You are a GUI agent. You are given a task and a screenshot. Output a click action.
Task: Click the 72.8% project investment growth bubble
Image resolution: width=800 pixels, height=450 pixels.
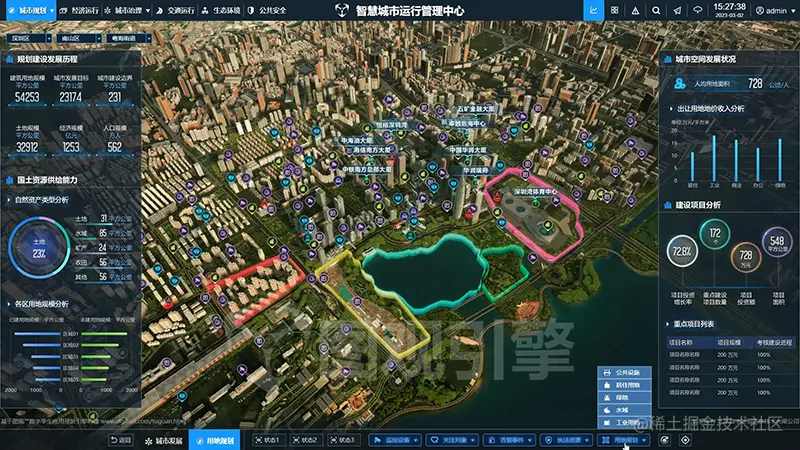(x=682, y=251)
